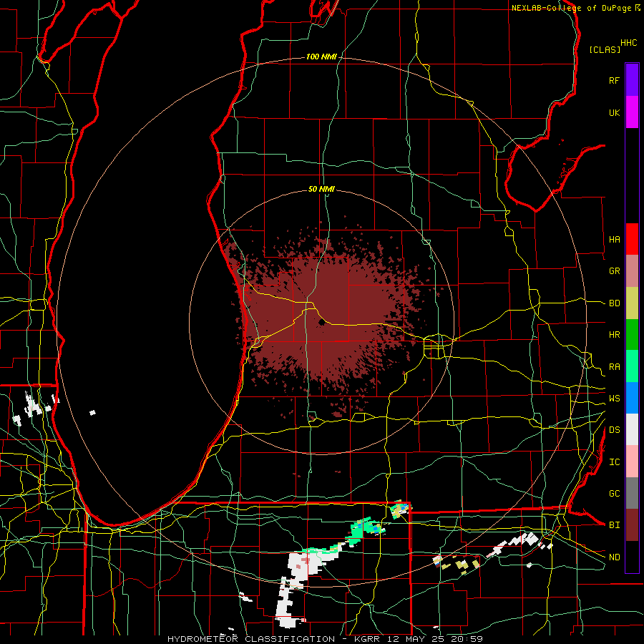This screenshot has width=644, height=644.
Task: Click the black radar site dot at map center
Action: point(321,323)
